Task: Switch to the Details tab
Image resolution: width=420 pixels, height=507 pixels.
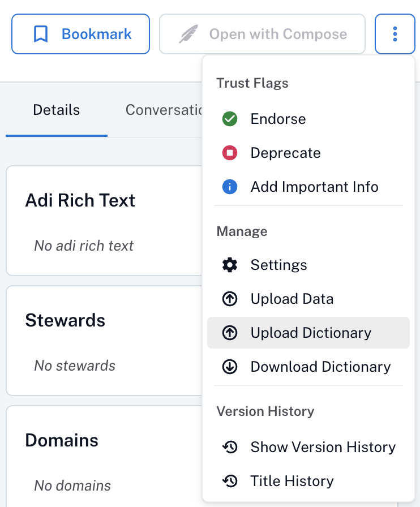Action: pyautogui.click(x=56, y=110)
